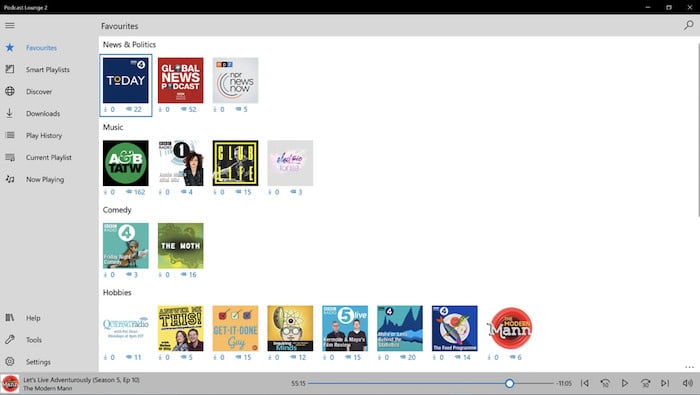Click the Tools wrench icon
Screen dimensions: 700x395
coord(10,339)
